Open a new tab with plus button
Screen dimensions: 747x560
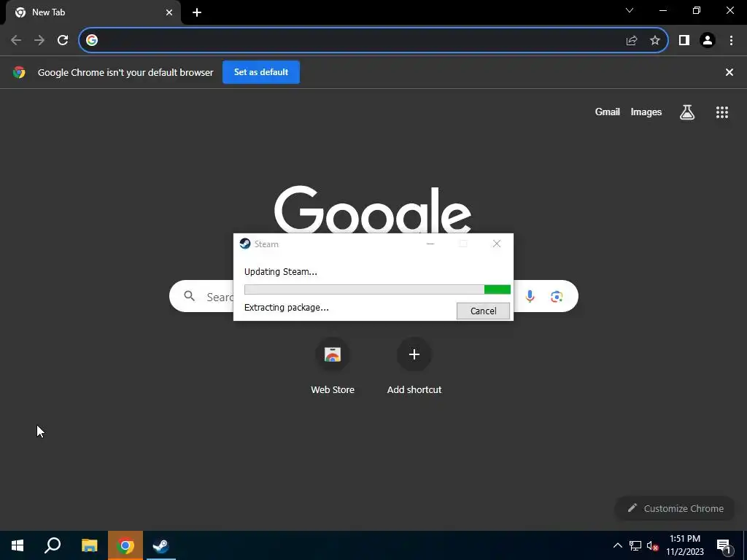click(197, 12)
